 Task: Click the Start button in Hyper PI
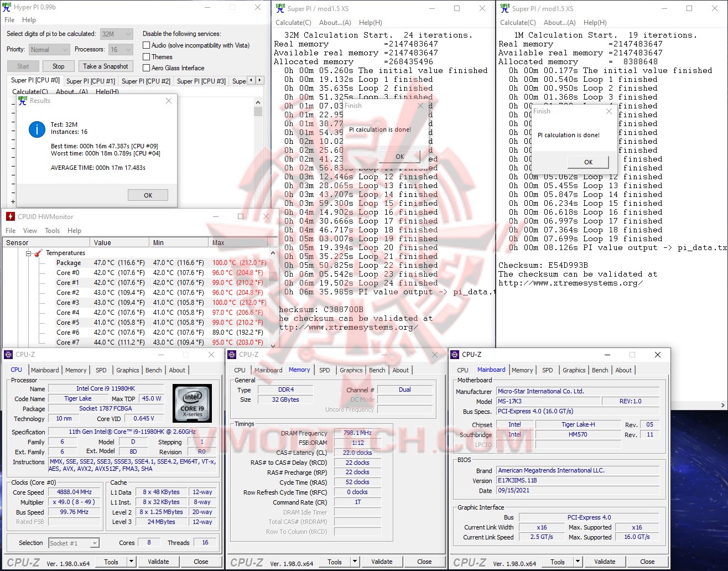tap(23, 66)
